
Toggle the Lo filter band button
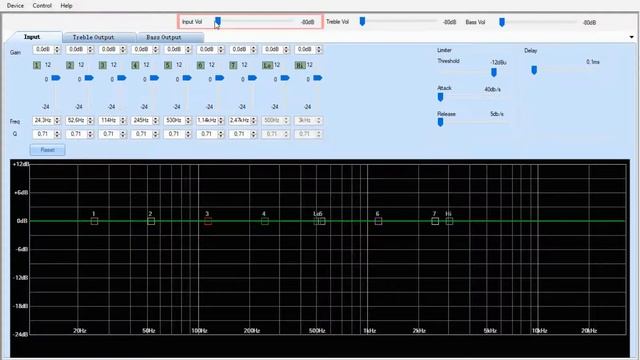pos(267,65)
